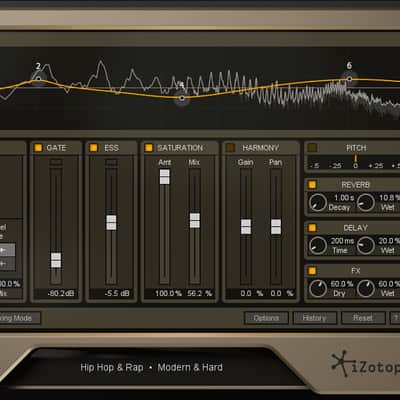Click the FX Dry 60.0 % value
Screen dimensions: 400x400
(x=342, y=284)
